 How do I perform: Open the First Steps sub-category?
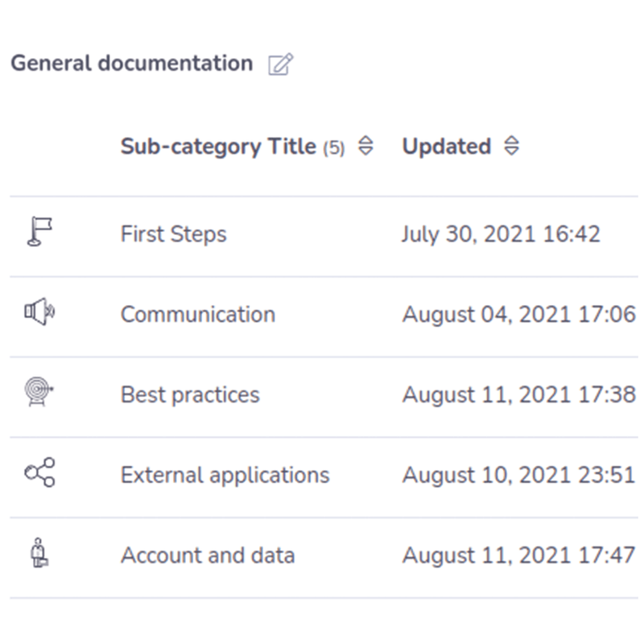[173, 234]
